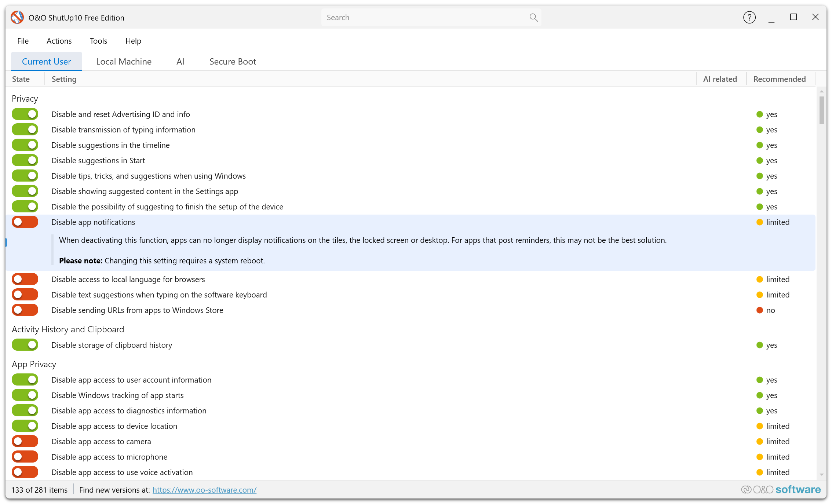
Task: Switch to the Secure Boot tab
Action: (x=233, y=61)
